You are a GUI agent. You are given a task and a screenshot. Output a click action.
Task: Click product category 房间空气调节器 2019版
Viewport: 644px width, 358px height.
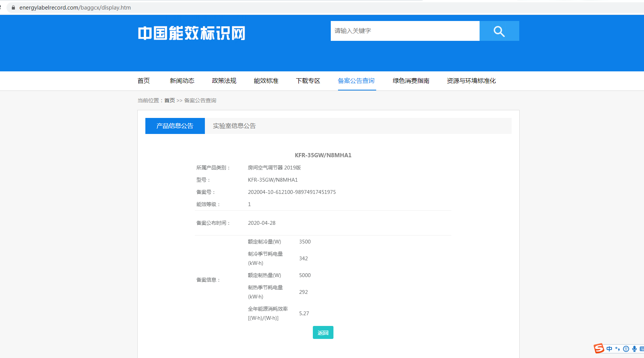tap(274, 168)
